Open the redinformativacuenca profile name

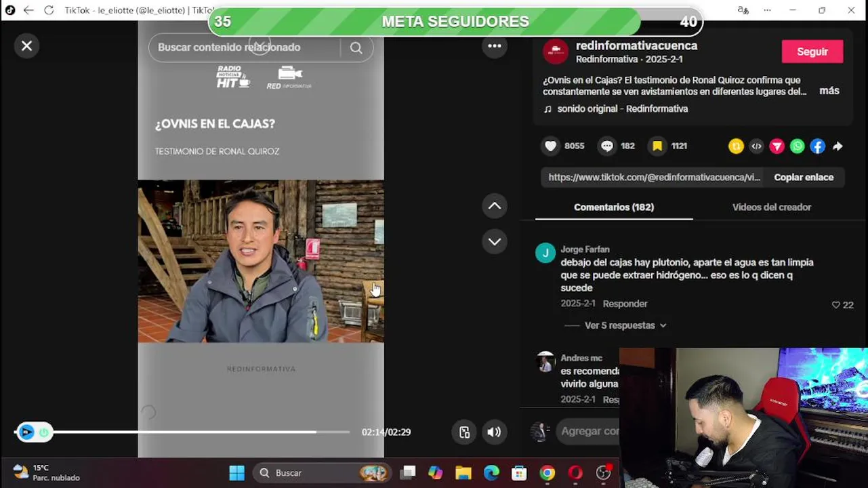tap(636, 46)
